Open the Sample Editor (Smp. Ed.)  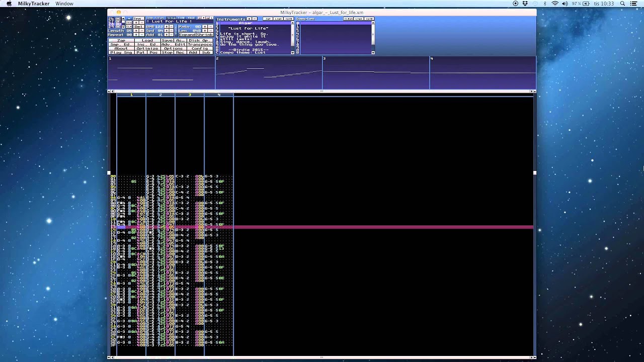coord(120,44)
